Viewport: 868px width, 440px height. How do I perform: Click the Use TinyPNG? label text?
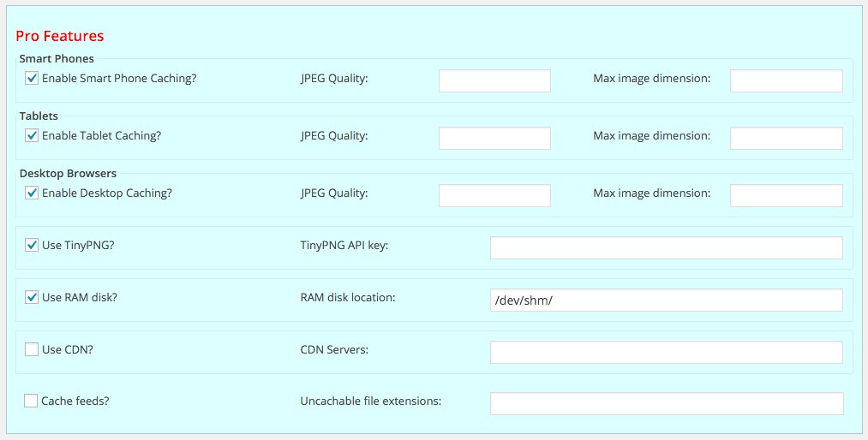point(78,246)
